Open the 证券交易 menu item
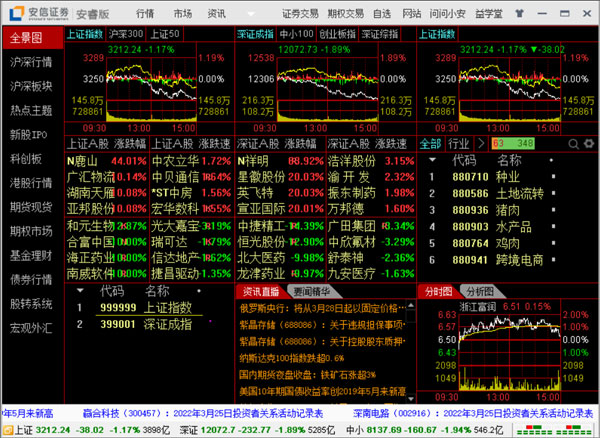Viewport: 600px width, 438px height. click(300, 14)
